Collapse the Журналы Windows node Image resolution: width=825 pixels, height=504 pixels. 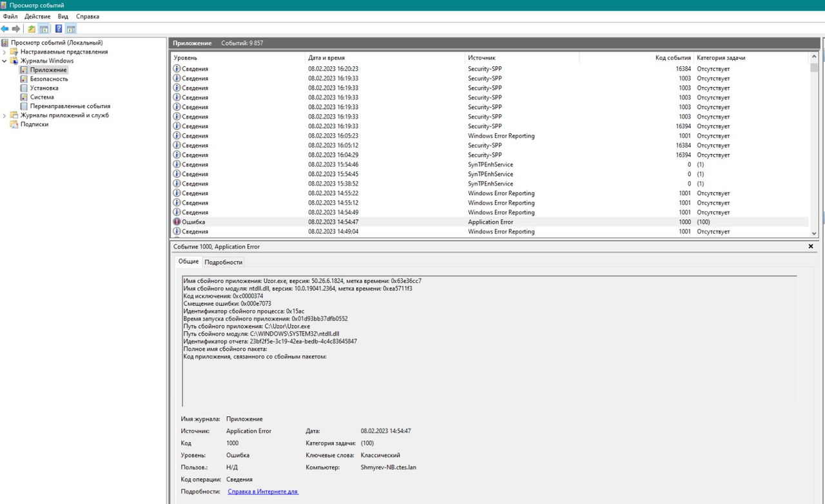[5, 61]
